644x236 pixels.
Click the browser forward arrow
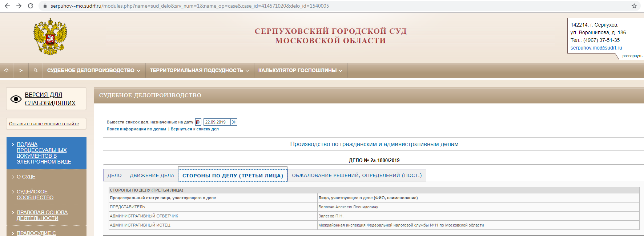click(19, 6)
